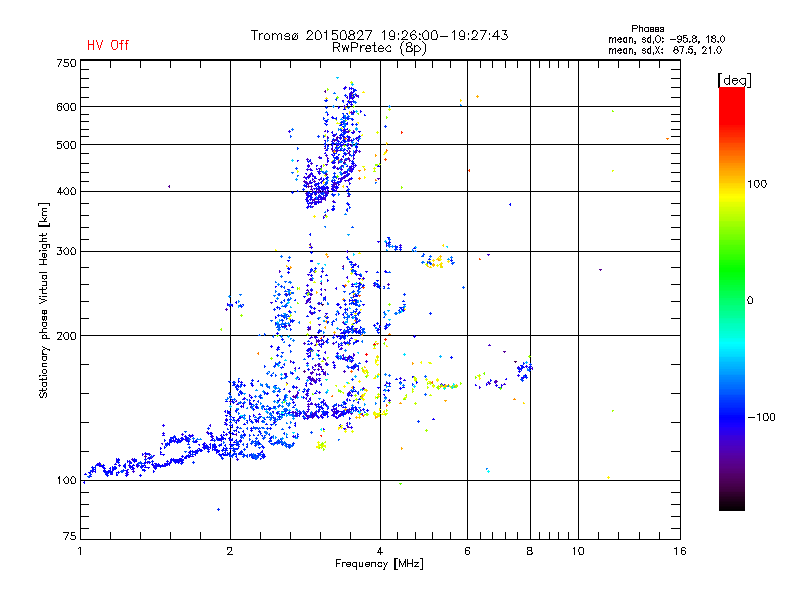Image resolution: width=800 pixels, height=600 pixels.
Task: Click the x-axis label "10"
Action: 578,551
